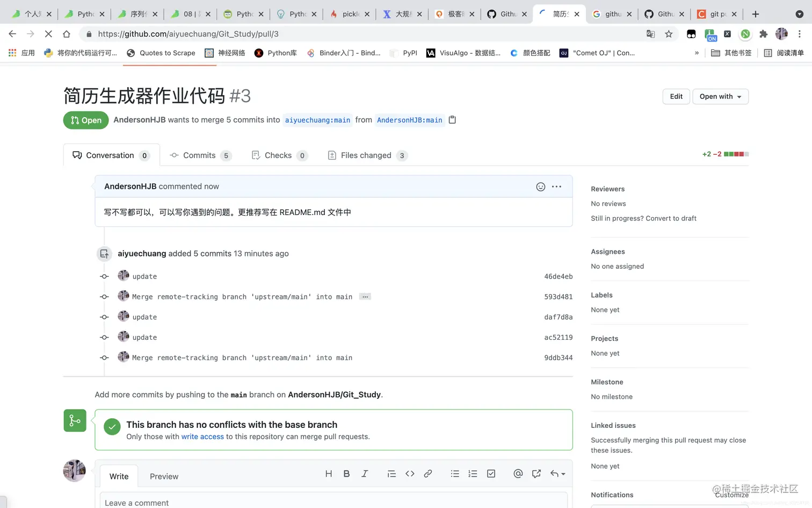Click the Edit title button
The height and width of the screenshot is (508, 812).
coord(676,96)
